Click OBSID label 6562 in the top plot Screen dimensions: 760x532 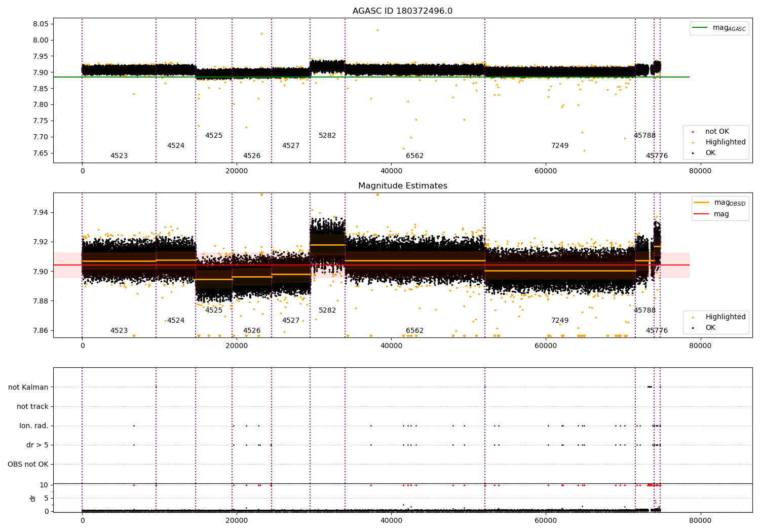(x=414, y=156)
